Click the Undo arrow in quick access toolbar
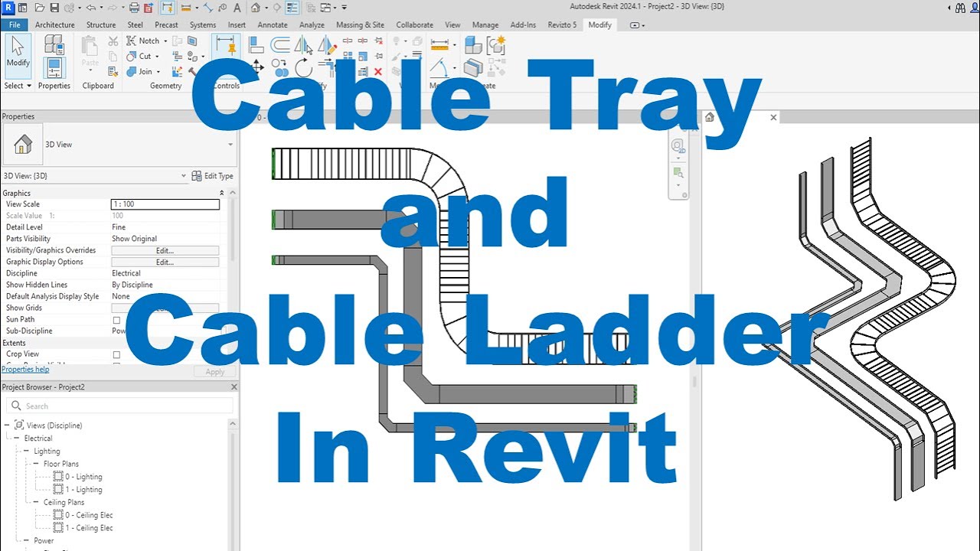980x551 pixels. pyautogui.click(x=91, y=8)
